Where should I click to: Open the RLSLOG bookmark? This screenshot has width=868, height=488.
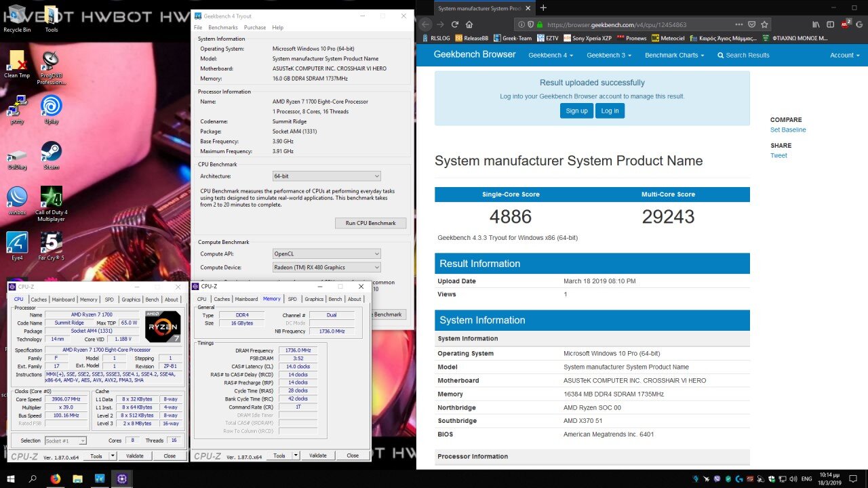click(x=435, y=38)
